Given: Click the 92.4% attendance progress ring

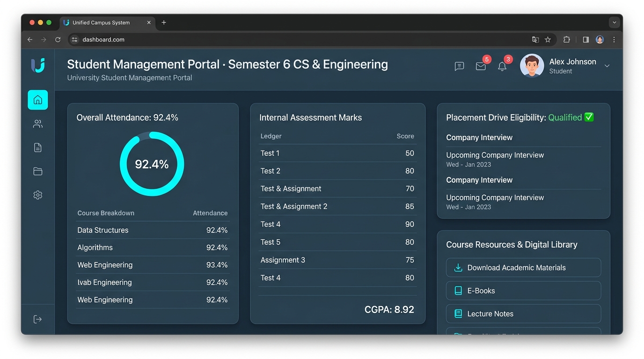Looking at the screenshot, I should (x=152, y=164).
